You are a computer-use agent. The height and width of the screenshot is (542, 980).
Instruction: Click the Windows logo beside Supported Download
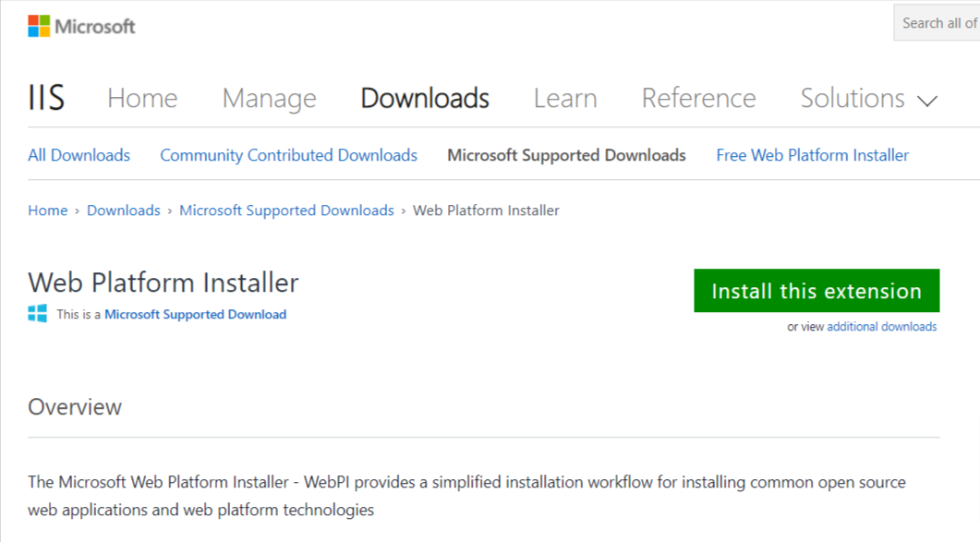coord(38,314)
